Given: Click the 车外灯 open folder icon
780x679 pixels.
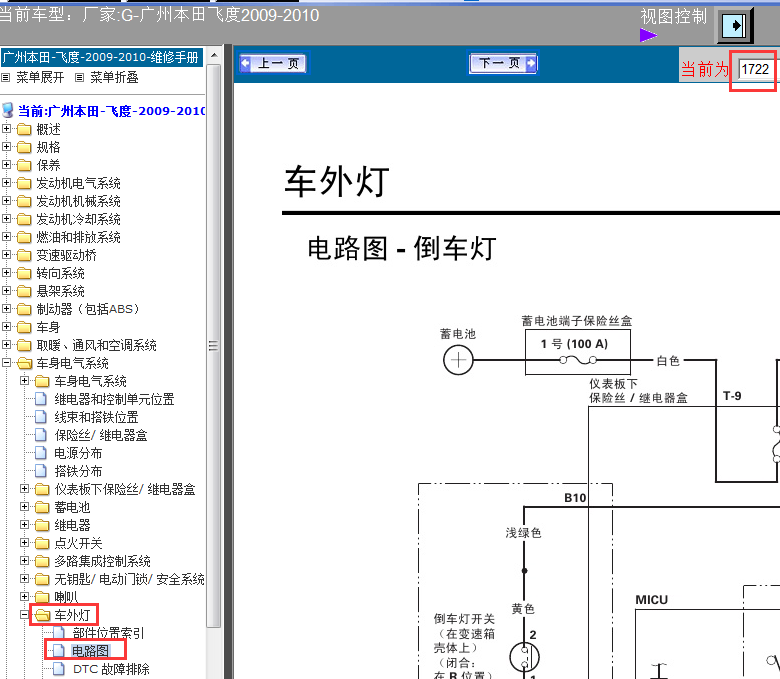Looking at the screenshot, I should click(x=42, y=615).
